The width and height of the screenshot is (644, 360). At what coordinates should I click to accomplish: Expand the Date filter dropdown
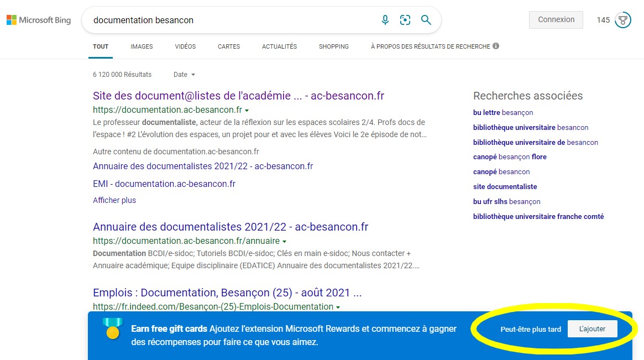pos(184,75)
